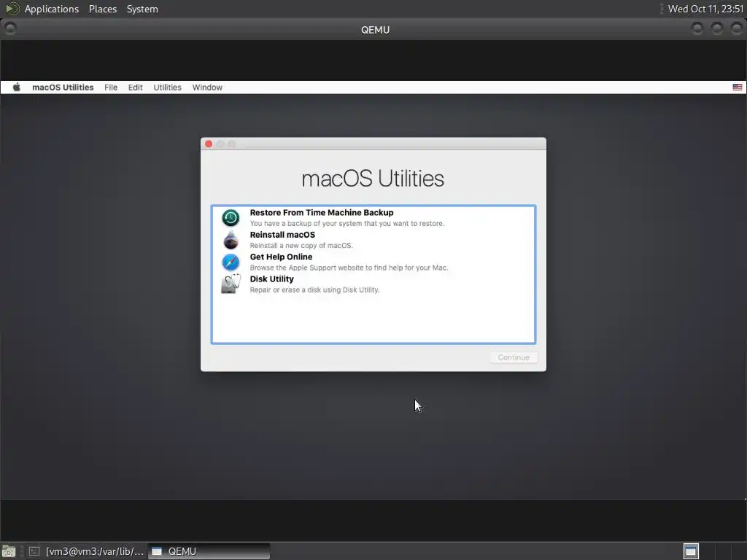Click the date and time clock
Screen dimensions: 747x560
(x=705, y=9)
